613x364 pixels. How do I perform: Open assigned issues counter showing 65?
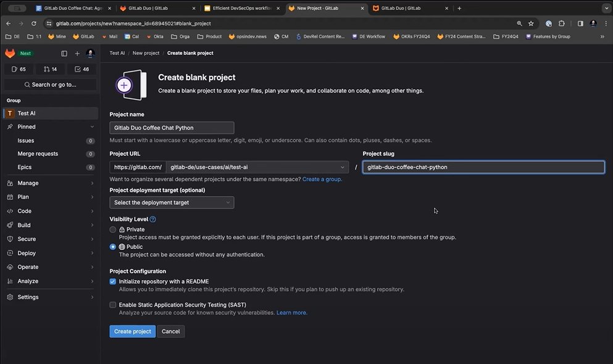pos(19,69)
